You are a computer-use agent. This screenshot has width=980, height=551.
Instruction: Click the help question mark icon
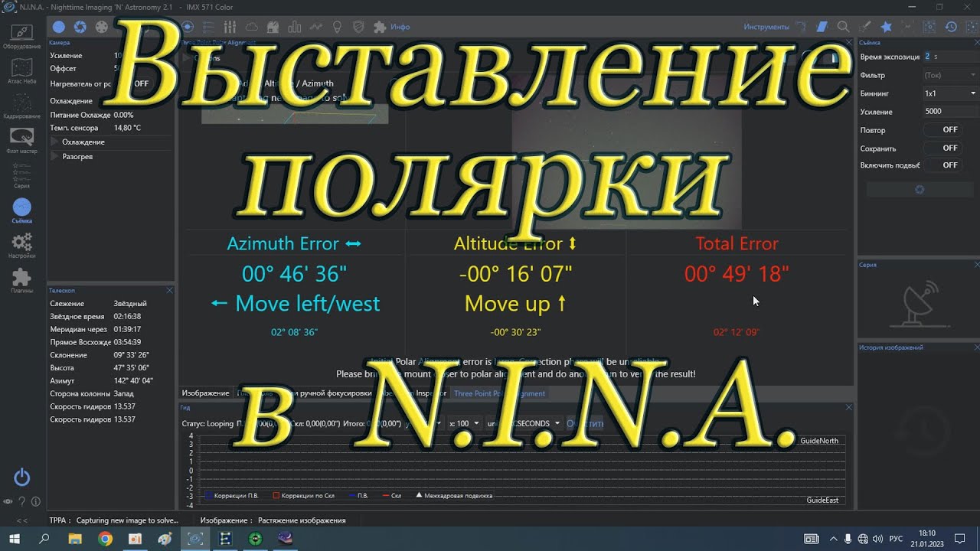(22, 502)
